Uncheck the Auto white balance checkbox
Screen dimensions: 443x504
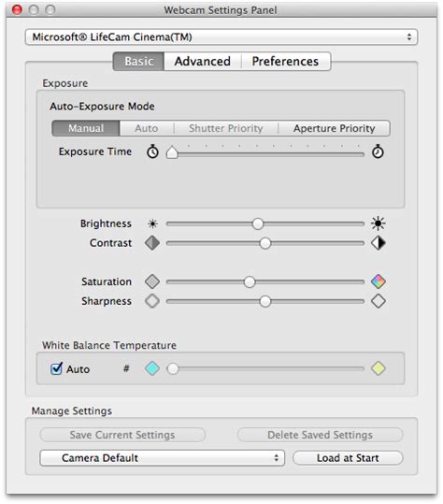(56, 368)
